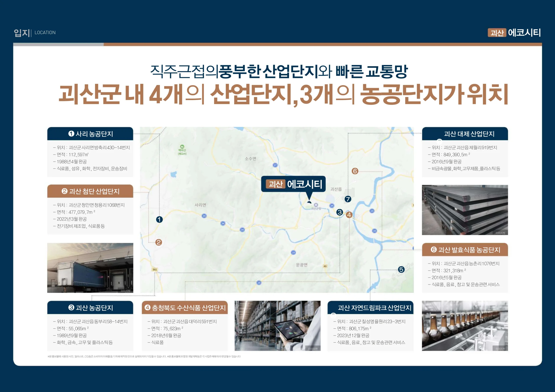Click map marker number 5
Image resolution: width=555 pixels, height=392 pixels.
click(x=401, y=270)
